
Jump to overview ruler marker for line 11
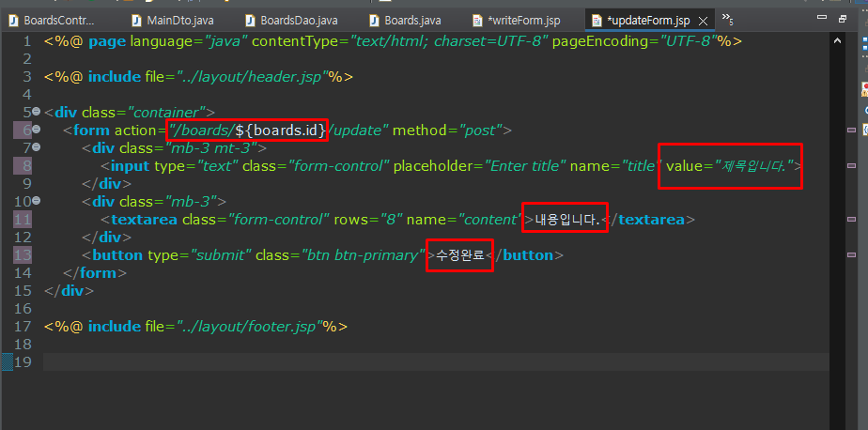(x=851, y=219)
